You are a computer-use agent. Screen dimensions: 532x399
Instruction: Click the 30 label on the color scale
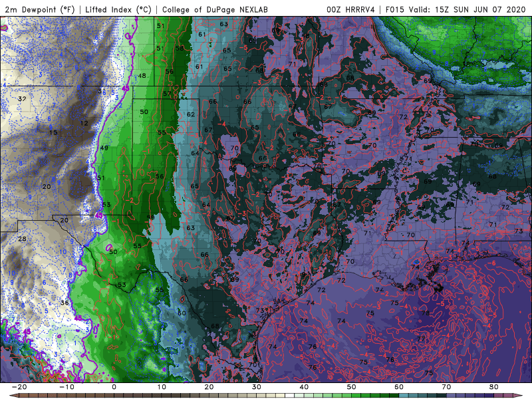pyautogui.click(x=257, y=387)
